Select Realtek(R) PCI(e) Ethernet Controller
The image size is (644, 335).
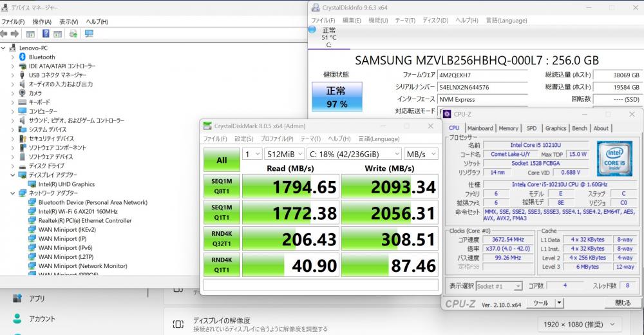85,220
